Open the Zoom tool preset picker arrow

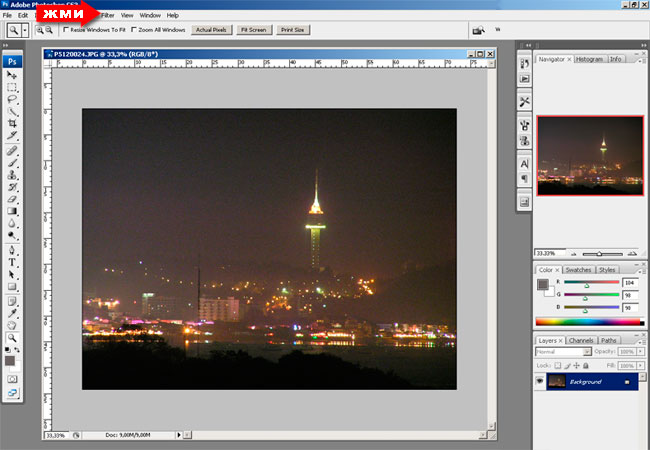coord(25,31)
